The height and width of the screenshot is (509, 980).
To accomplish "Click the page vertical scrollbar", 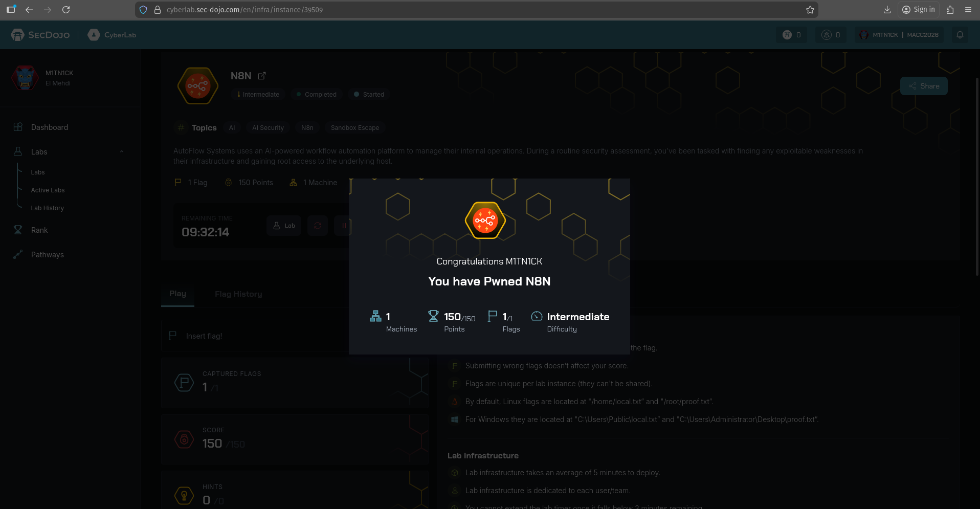I will [977, 176].
